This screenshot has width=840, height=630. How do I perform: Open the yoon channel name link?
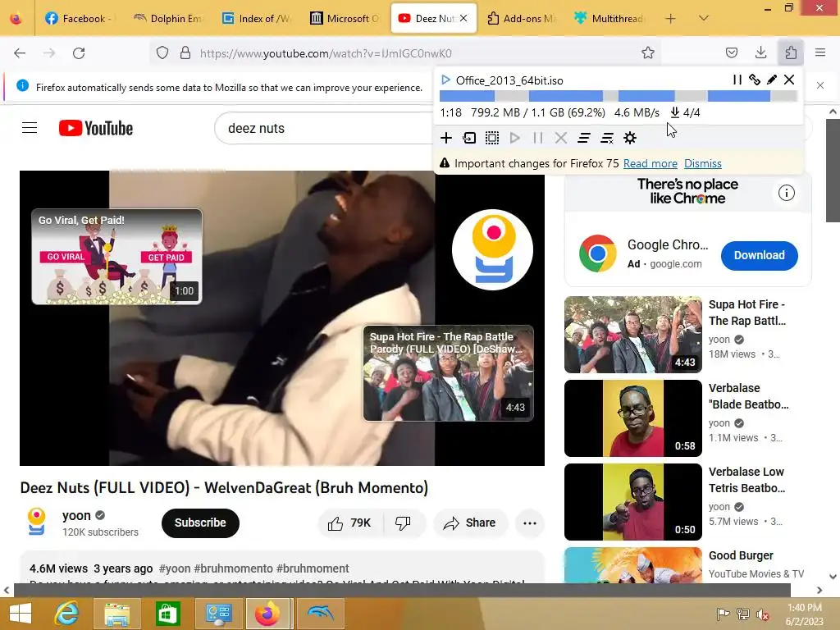76,515
